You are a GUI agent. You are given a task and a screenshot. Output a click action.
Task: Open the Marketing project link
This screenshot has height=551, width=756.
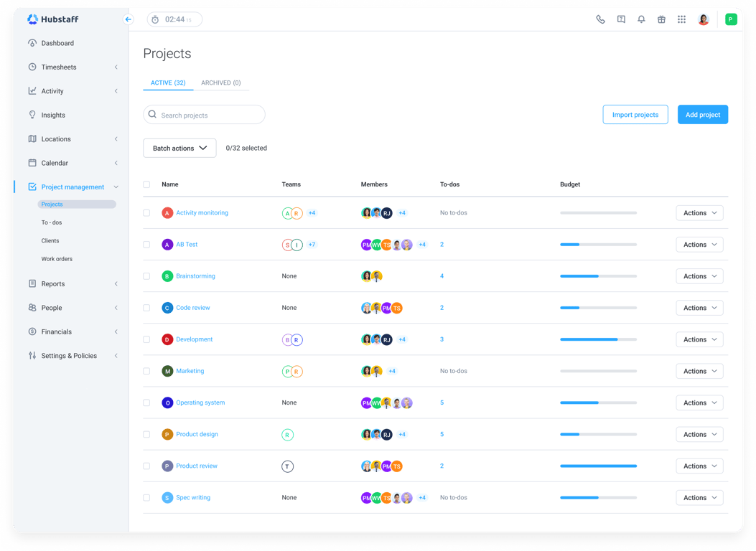[x=190, y=371]
